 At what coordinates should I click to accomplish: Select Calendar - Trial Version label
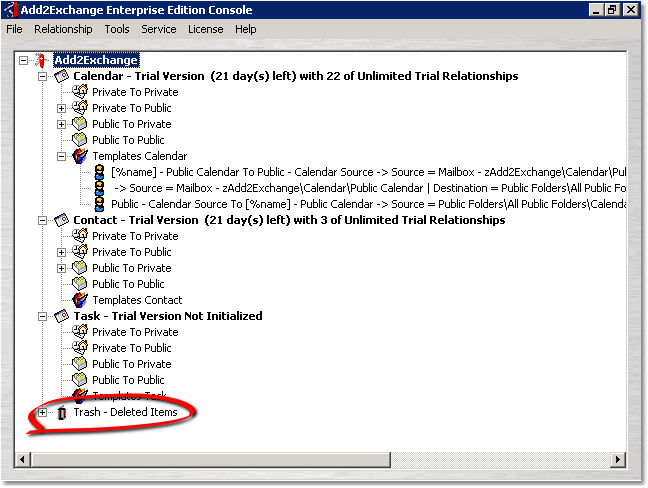point(295,76)
